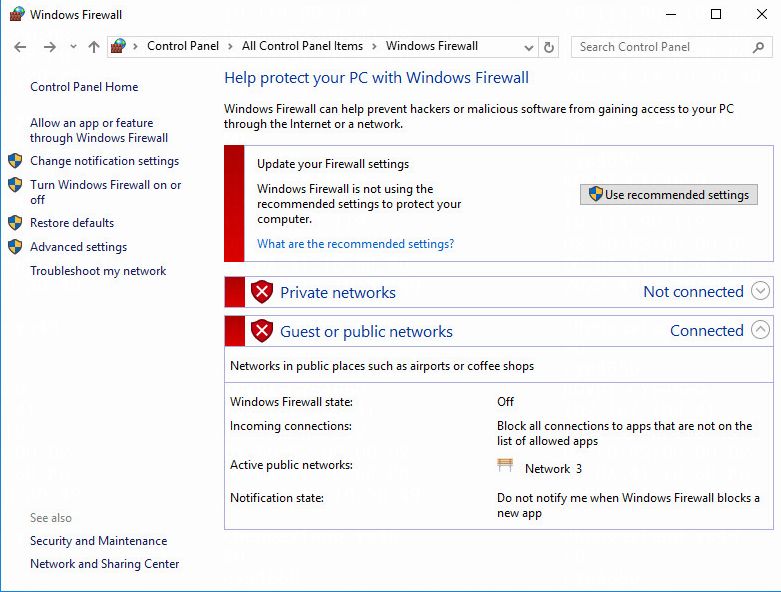781x592 pixels.
Task: Select Control Panel breadcrumb
Action: [183, 46]
